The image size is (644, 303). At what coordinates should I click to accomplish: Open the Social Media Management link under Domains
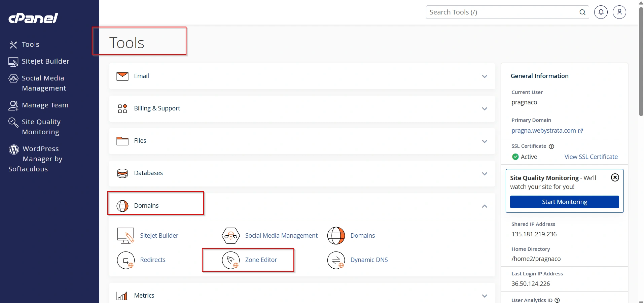281,235
